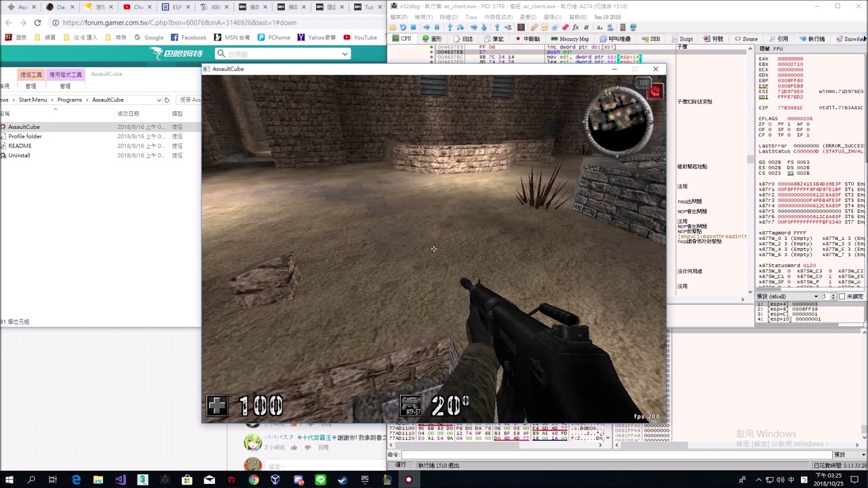This screenshot has width=868, height=488.
Task: Switch to the Memory Map tab
Action: [x=570, y=39]
